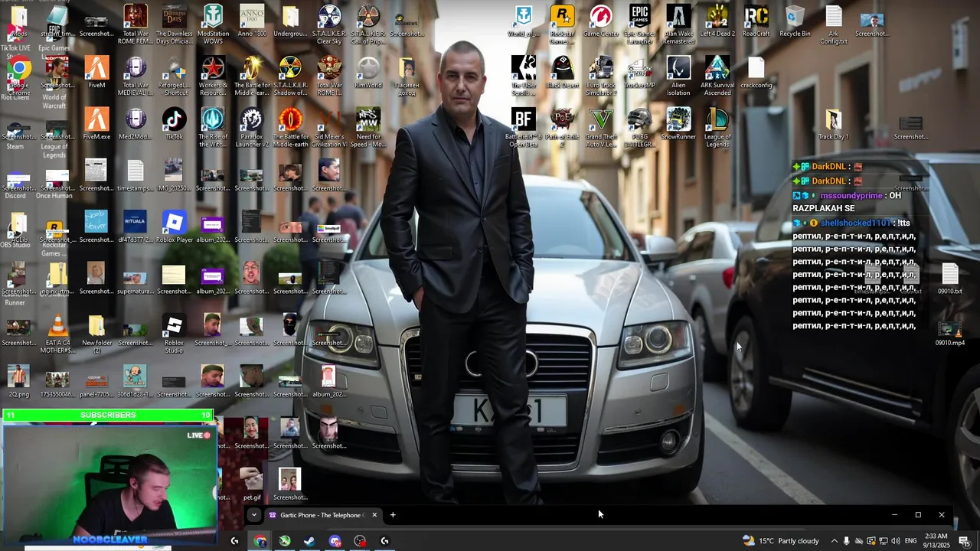Launch the S.T.A.L.K.E.R. Clear Sky shortcut

[329, 25]
